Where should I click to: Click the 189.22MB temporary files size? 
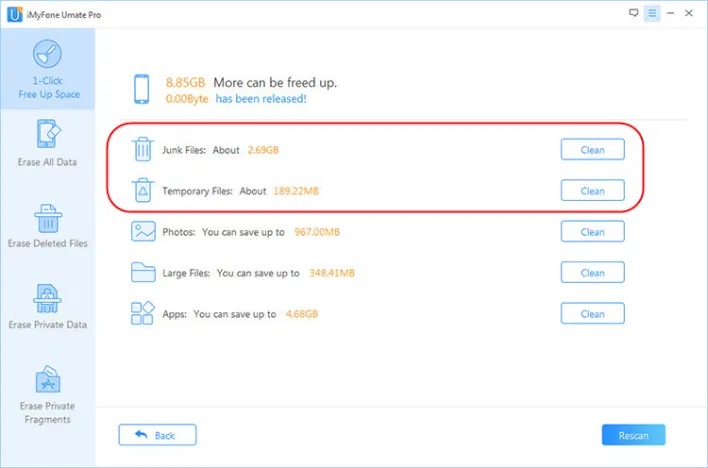click(x=296, y=191)
